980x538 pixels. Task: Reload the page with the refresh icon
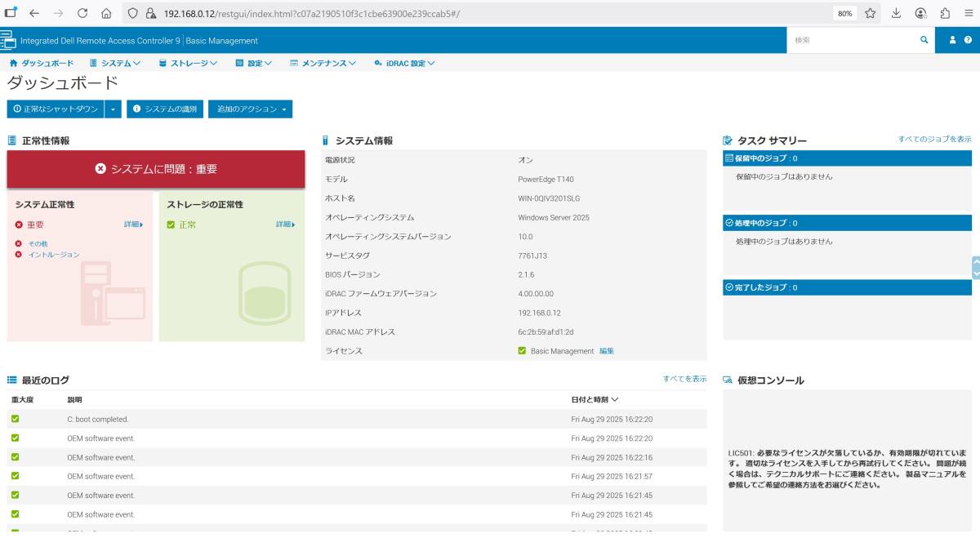coord(82,13)
